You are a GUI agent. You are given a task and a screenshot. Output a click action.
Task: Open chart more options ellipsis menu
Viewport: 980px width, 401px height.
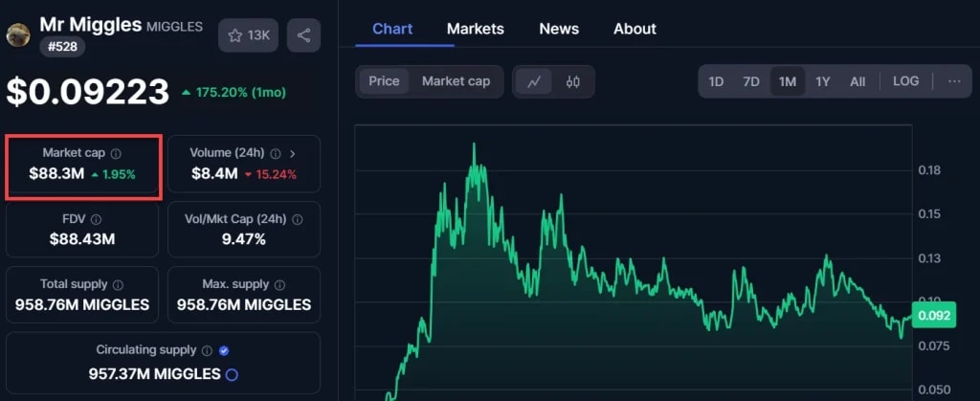954,81
